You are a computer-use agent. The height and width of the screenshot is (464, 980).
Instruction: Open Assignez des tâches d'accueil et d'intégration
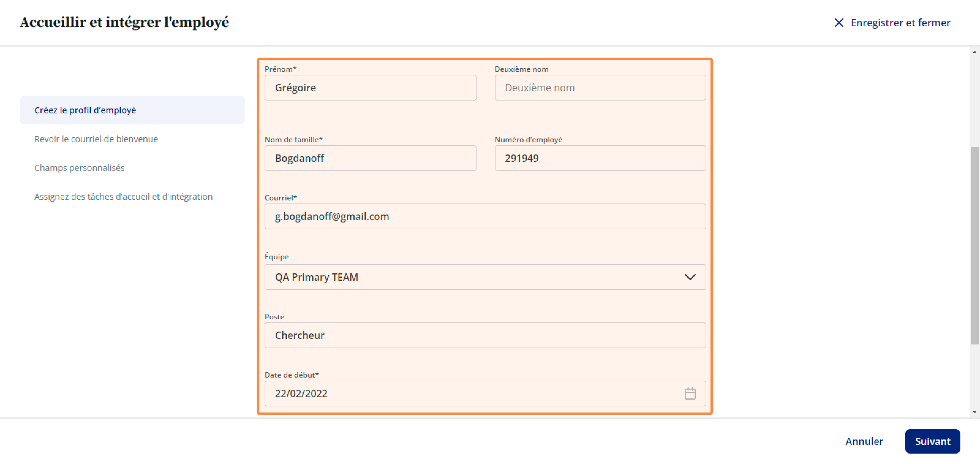coord(123,196)
